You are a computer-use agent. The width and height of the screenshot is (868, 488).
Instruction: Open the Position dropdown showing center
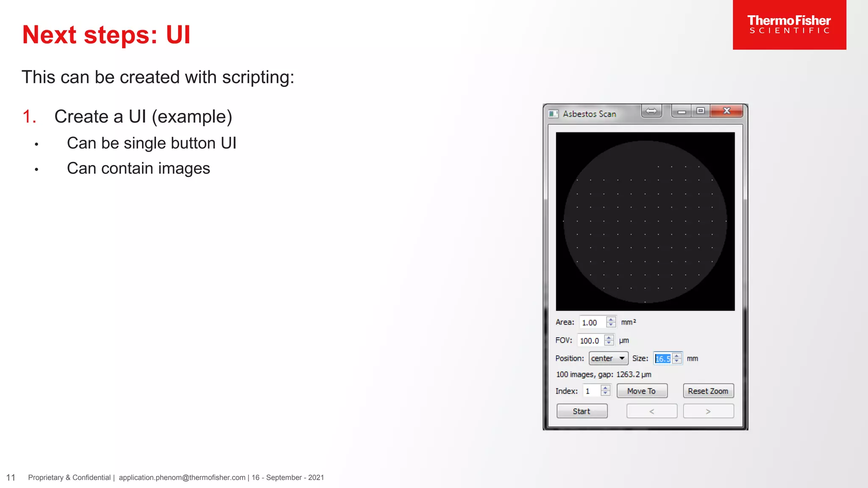coord(609,358)
